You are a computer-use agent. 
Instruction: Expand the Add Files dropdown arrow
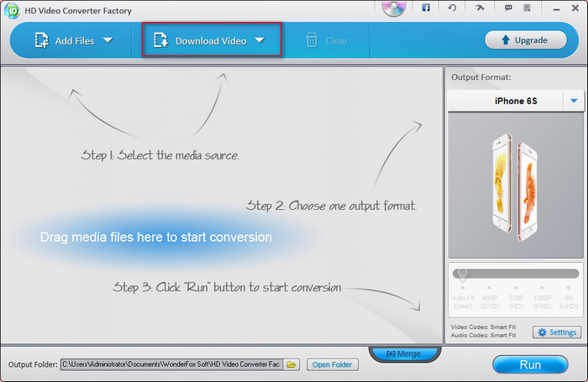click(108, 40)
